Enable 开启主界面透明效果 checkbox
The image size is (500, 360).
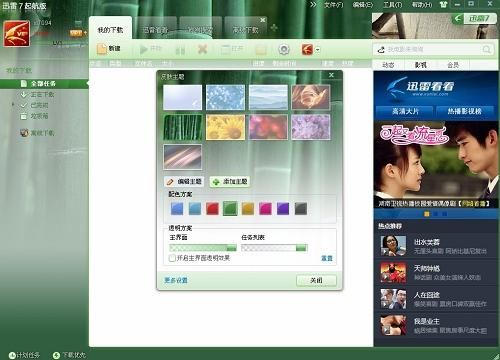tap(172, 258)
